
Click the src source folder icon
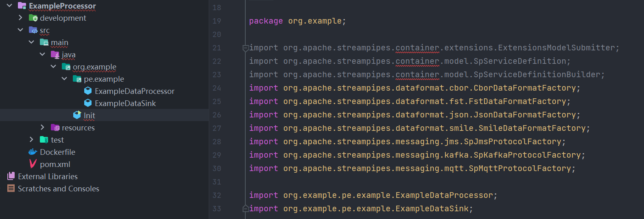(33, 30)
